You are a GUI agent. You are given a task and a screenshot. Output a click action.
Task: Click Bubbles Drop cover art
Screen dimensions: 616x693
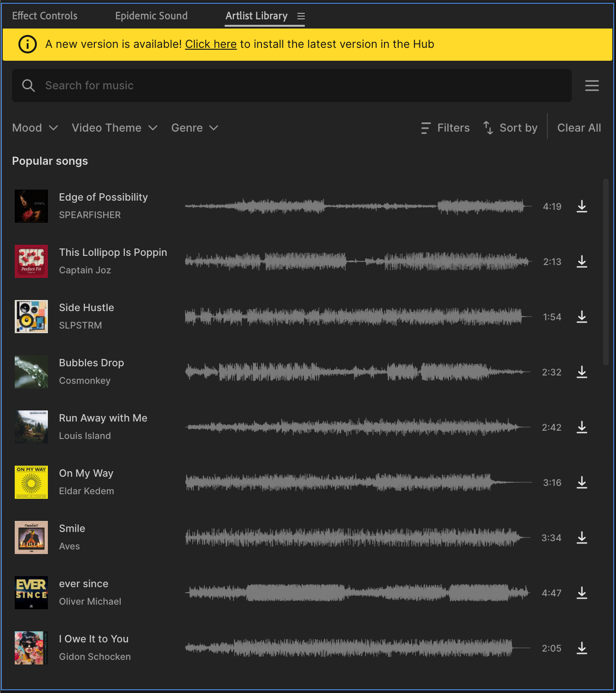(31, 372)
